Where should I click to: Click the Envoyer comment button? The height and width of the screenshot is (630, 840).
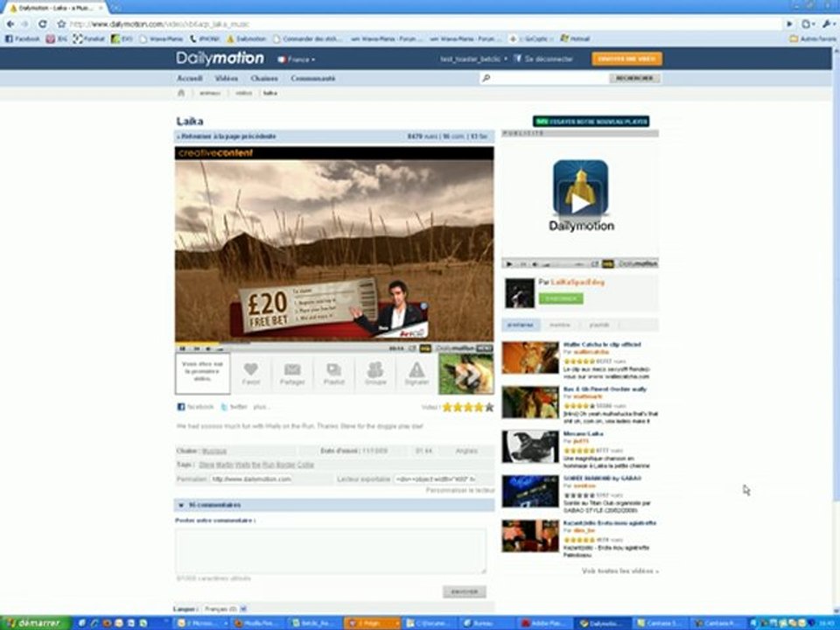465,591
